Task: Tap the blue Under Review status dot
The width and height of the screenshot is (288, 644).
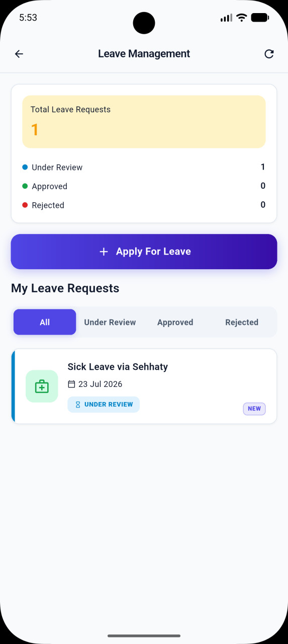Action: [25, 167]
